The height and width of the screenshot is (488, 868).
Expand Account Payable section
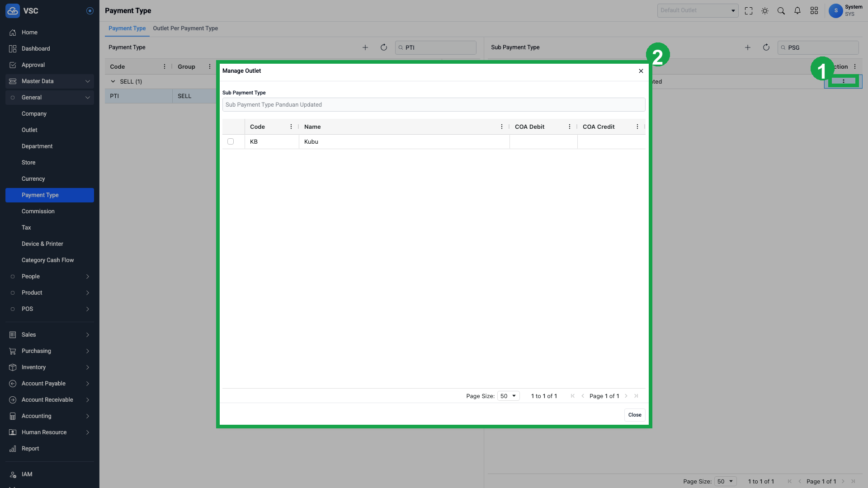pyautogui.click(x=50, y=384)
